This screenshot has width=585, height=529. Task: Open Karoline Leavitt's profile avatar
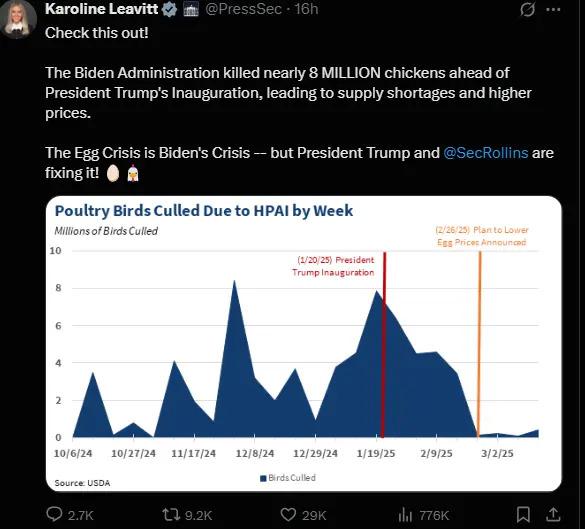tap(18, 18)
